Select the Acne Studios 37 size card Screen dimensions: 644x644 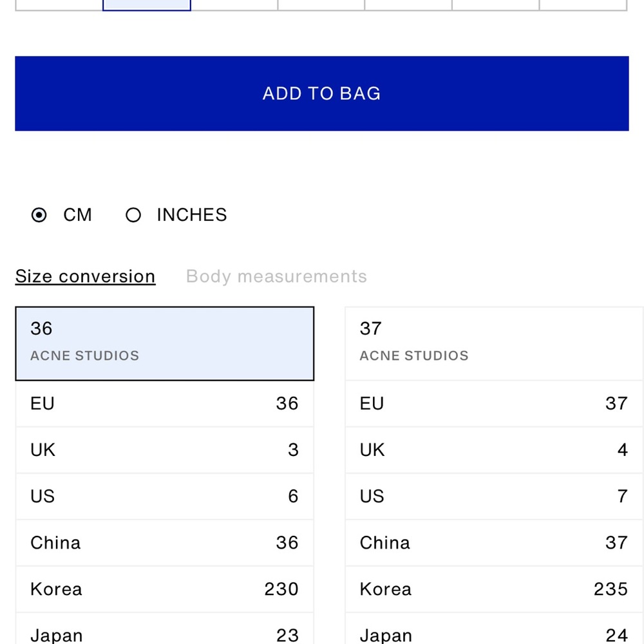[494, 344]
